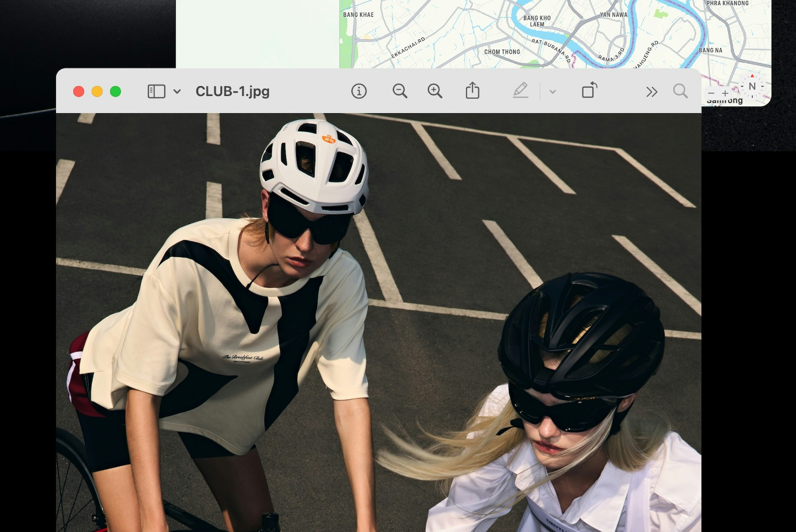Toggle the Preview sidebar view icon
This screenshot has height=532, width=796.
point(156,91)
